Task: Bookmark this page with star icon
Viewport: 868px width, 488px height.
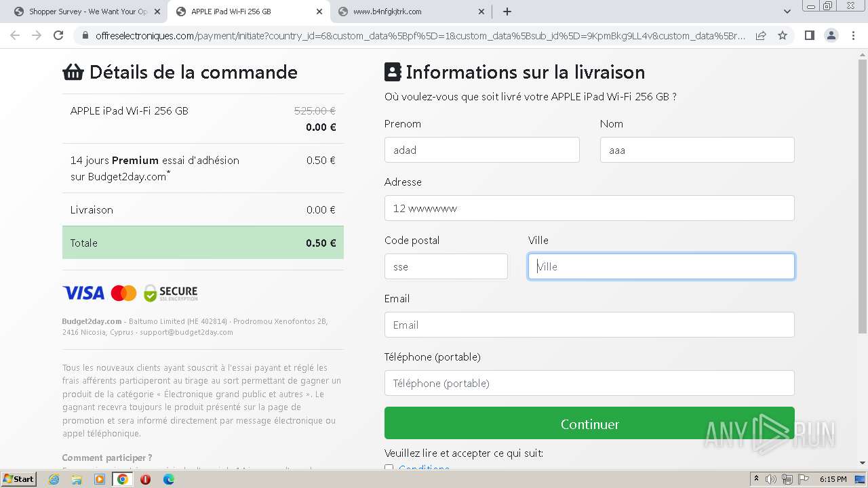Action: pyautogui.click(x=783, y=35)
